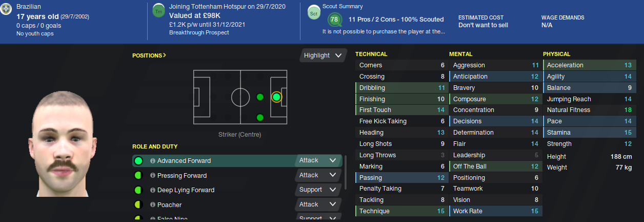The width and height of the screenshot is (644, 222).
Task: Expand the Advanced Forward duty dropdown
Action: 319,160
